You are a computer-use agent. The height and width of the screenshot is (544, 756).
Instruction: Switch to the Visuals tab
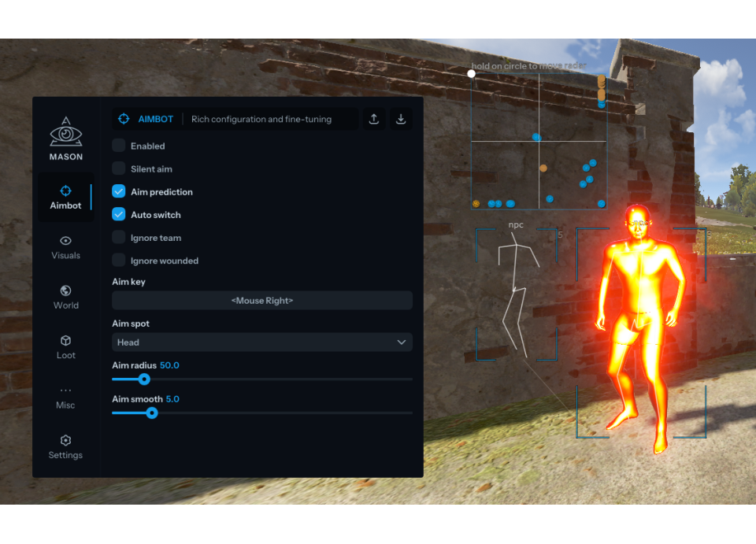65,248
